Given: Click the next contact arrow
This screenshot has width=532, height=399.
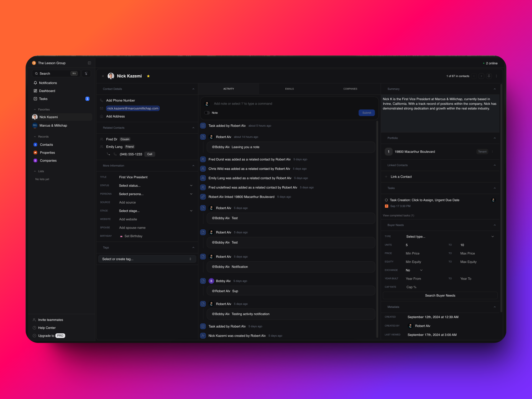Looking at the screenshot, I should point(481,76).
